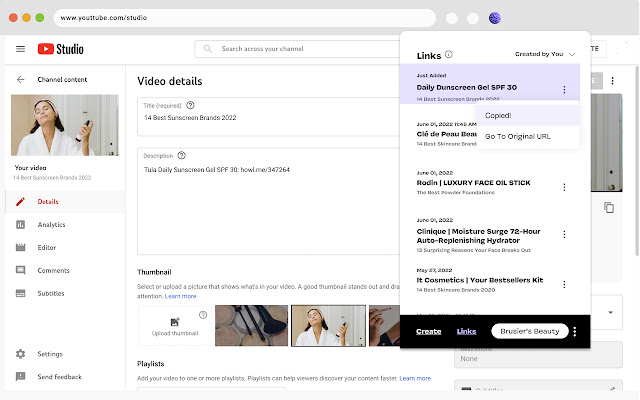Open the purple browser extension icon

point(494,18)
